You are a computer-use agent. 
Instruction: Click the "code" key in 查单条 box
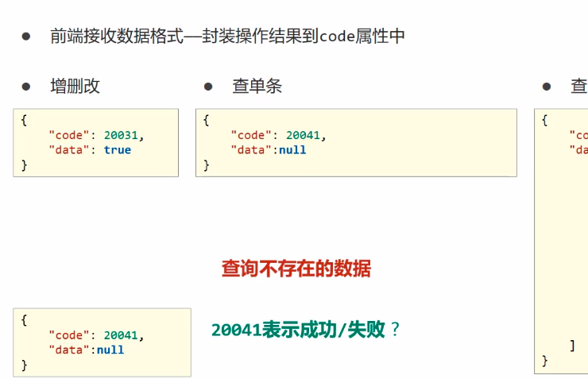(x=251, y=135)
